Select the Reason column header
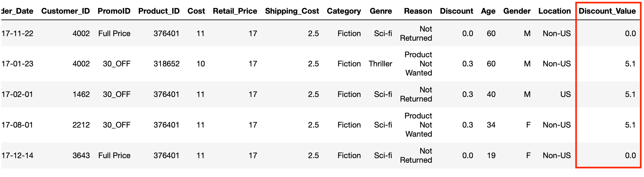Image resolution: width=644 pixels, height=177 pixels. [418, 11]
